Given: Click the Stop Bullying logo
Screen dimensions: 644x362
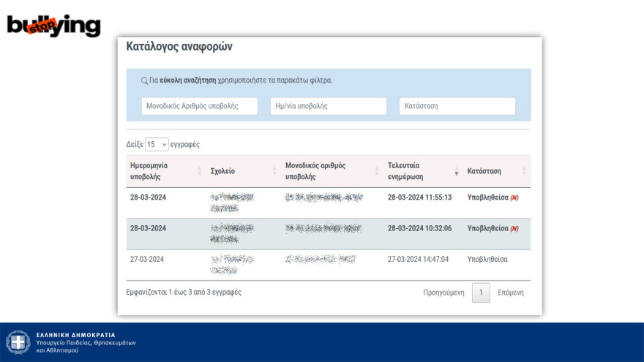Looking at the screenshot, I should coord(53,25).
